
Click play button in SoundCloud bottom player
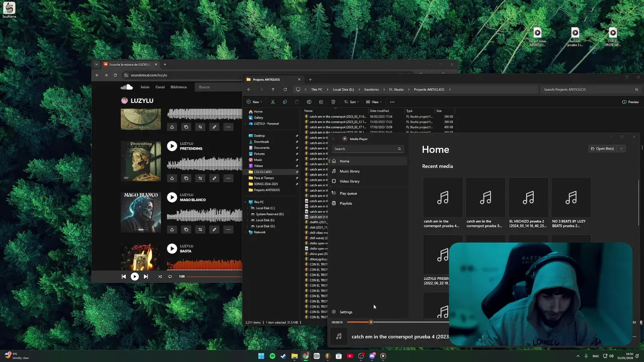coord(135,277)
